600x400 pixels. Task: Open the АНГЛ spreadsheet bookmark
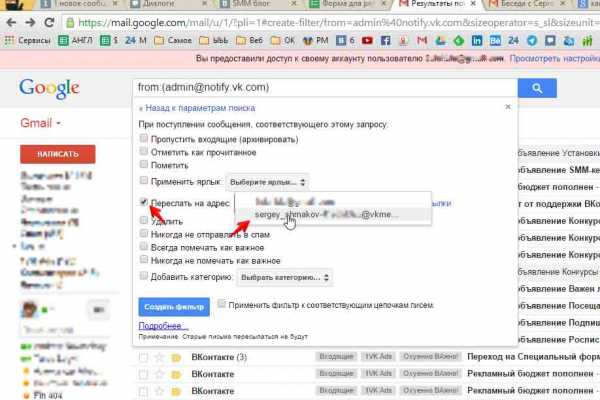tap(75, 40)
